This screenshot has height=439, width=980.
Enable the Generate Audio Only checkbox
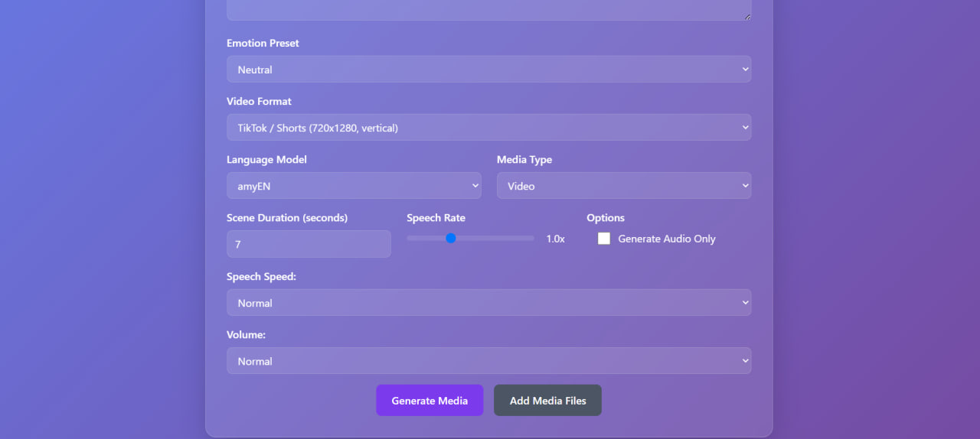(604, 239)
